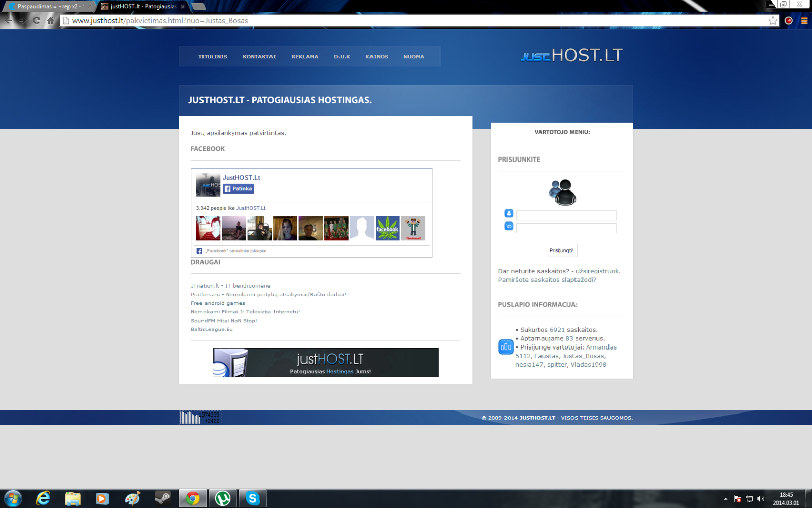This screenshot has height=508, width=812.
Task: Open the ITnation.lt friend link
Action: [x=231, y=285]
